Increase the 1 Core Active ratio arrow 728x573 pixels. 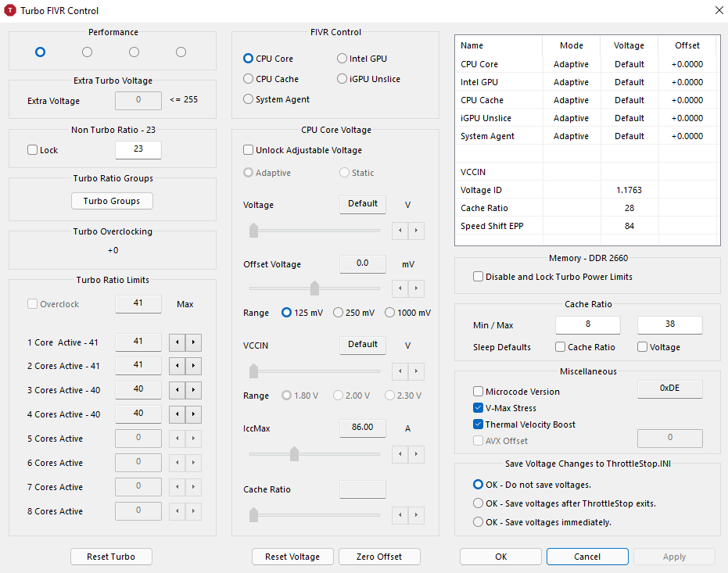pos(194,342)
